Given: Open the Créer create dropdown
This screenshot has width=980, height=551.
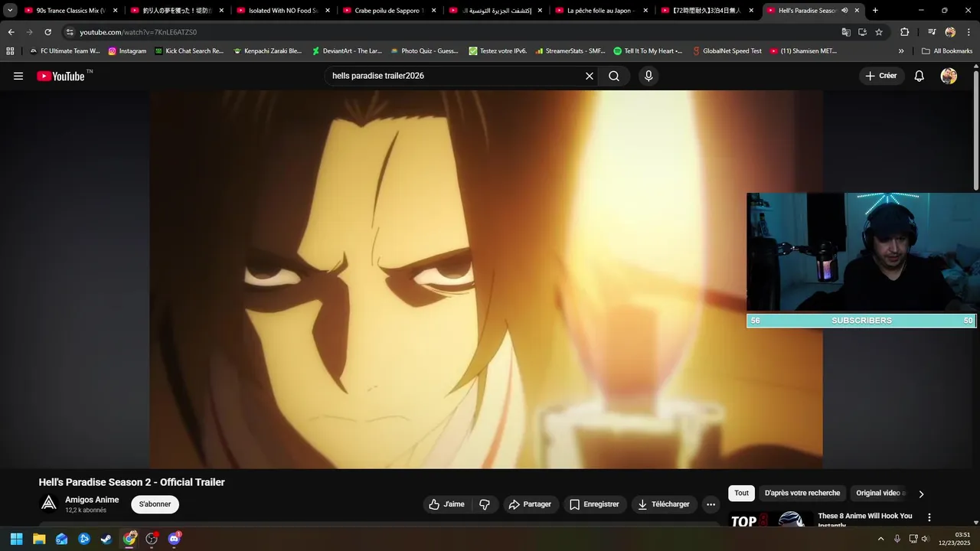Looking at the screenshot, I should click(x=880, y=76).
